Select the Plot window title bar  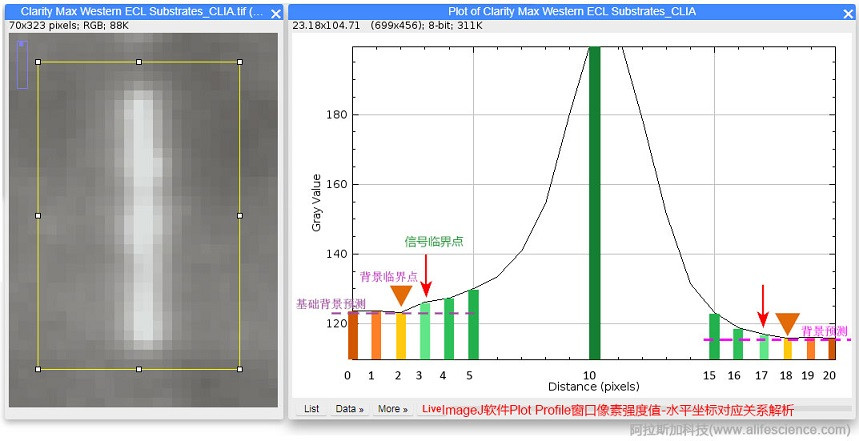[570, 12]
